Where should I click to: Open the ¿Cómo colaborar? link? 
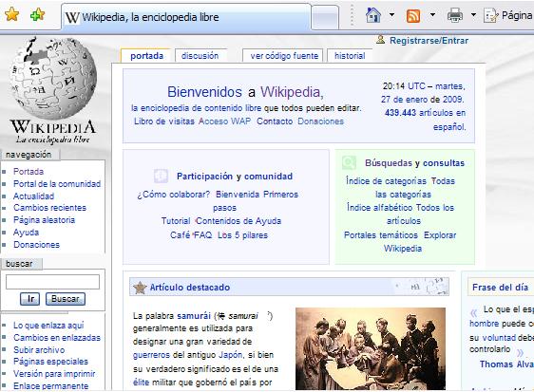[x=173, y=195]
